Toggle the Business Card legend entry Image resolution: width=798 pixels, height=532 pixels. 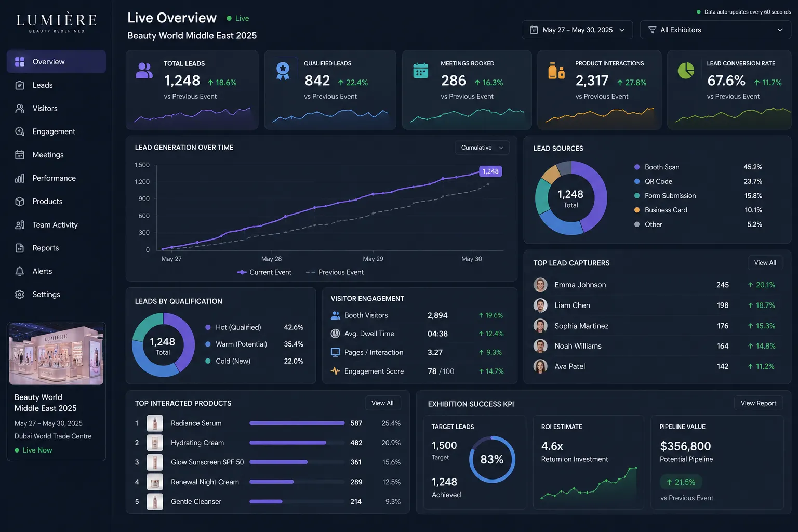click(661, 210)
